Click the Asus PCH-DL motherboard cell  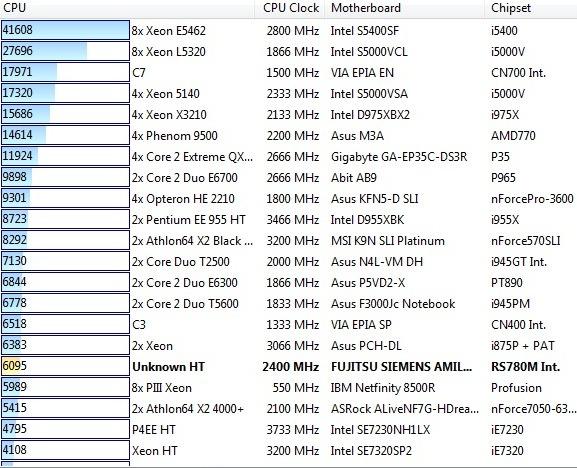click(x=366, y=345)
